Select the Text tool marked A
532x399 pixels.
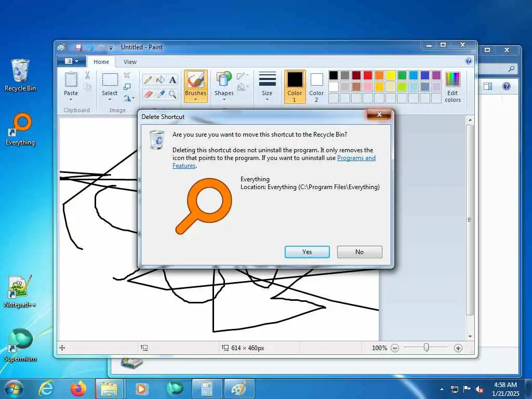tap(172, 79)
